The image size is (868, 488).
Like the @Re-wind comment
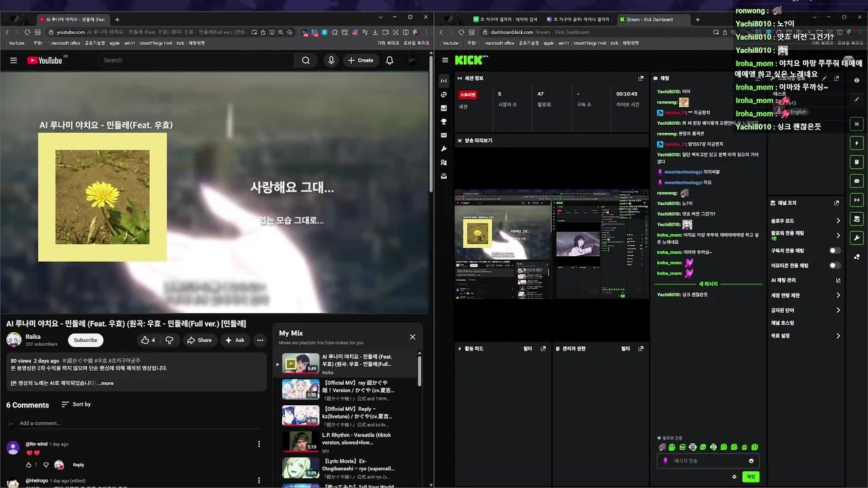point(28,465)
